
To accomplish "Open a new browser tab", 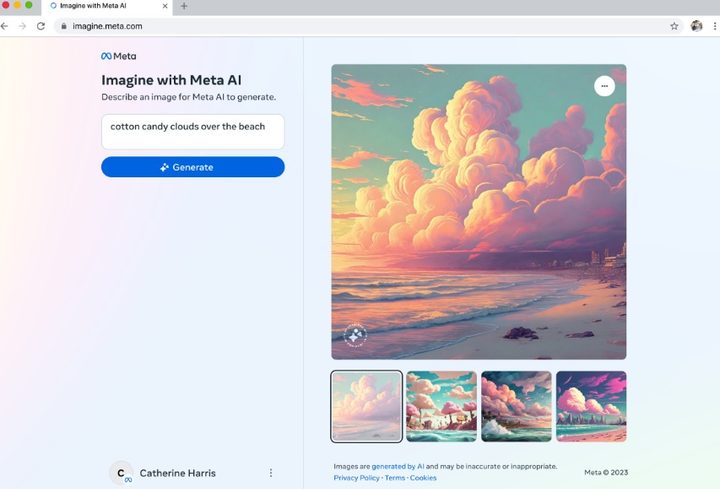I will point(184,6).
